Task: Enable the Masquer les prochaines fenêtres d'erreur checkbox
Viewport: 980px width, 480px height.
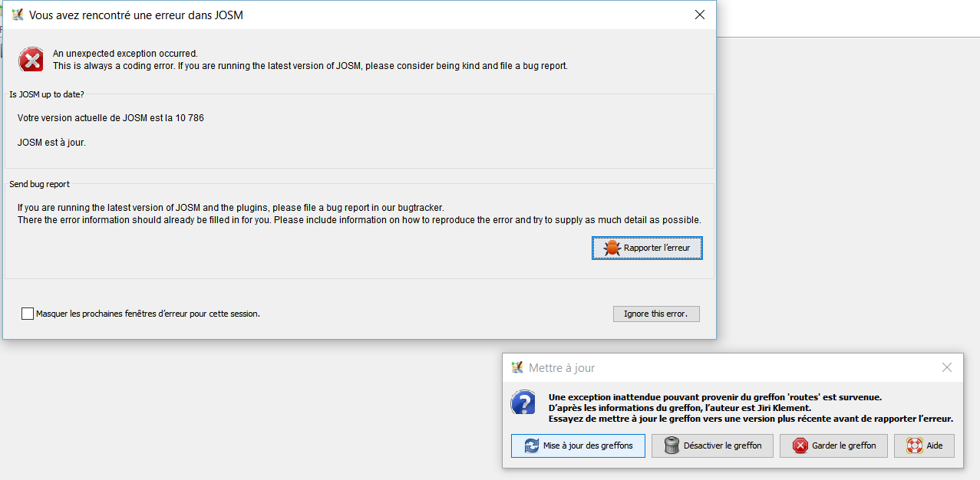Action: click(x=28, y=314)
